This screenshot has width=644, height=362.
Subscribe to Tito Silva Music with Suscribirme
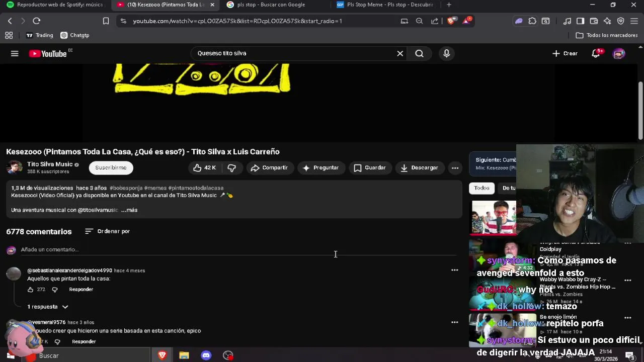111,167
